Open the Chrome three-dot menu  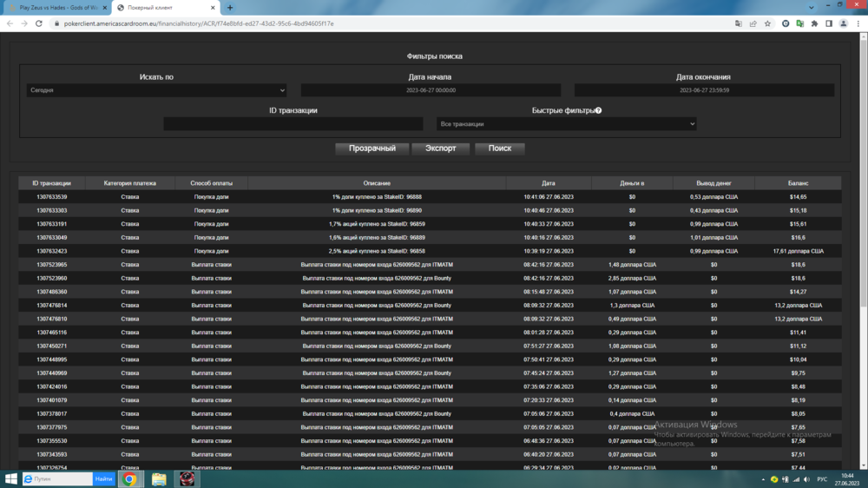coord(858,23)
